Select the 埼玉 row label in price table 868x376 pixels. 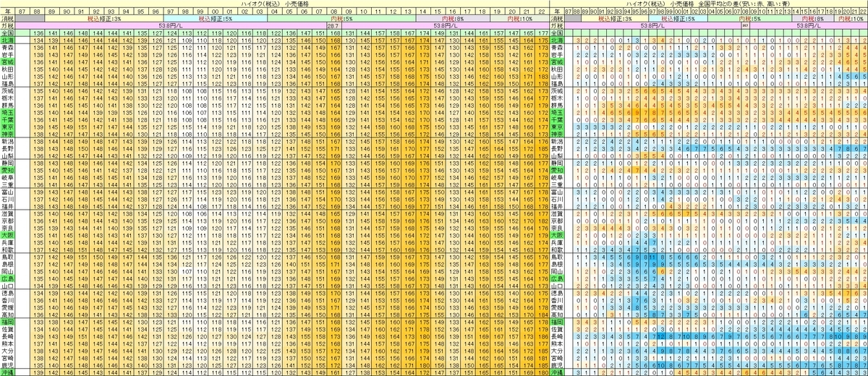[x=9, y=111]
